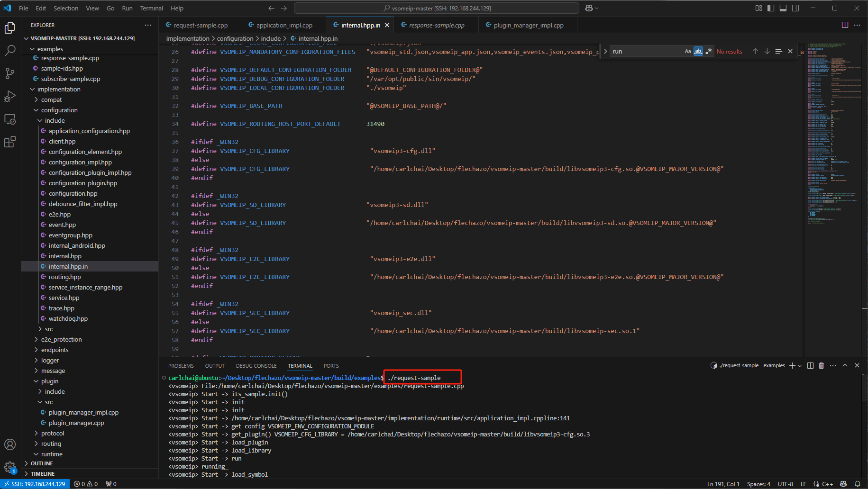The image size is (868, 489).
Task: Create a new terminal with plus icon
Action: coord(792,365)
